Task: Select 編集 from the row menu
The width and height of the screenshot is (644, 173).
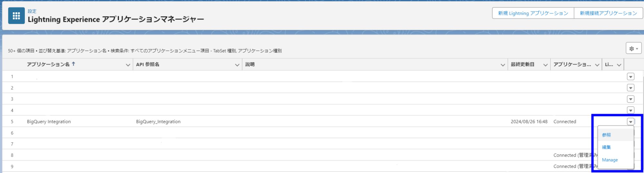Action: 606,147
